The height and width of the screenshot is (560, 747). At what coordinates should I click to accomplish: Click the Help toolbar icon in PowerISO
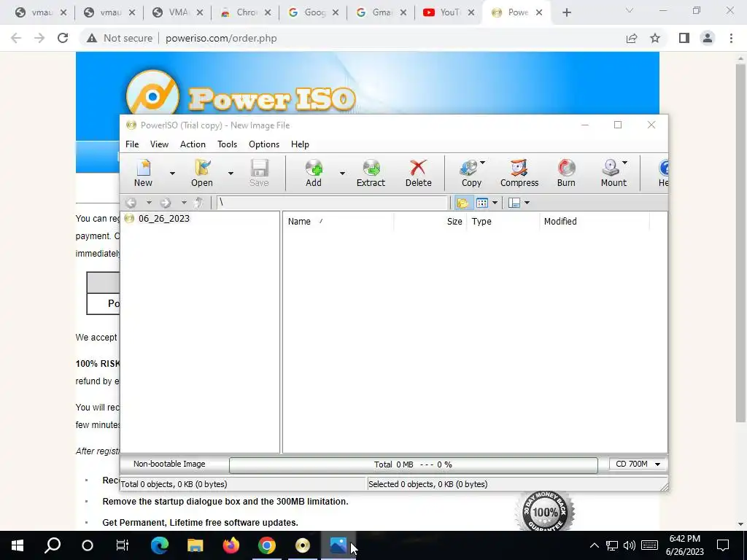[x=662, y=173]
